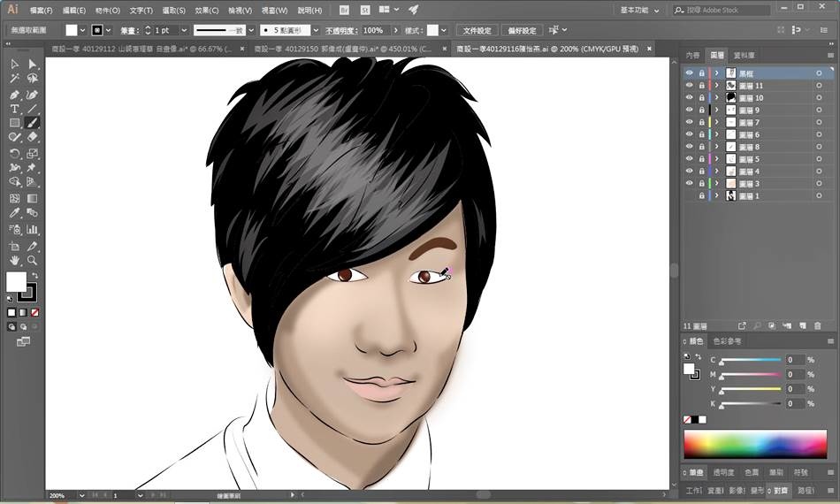This screenshot has width=840, height=504.
Task: Choose the Paintbrush tool
Action: [x=33, y=123]
